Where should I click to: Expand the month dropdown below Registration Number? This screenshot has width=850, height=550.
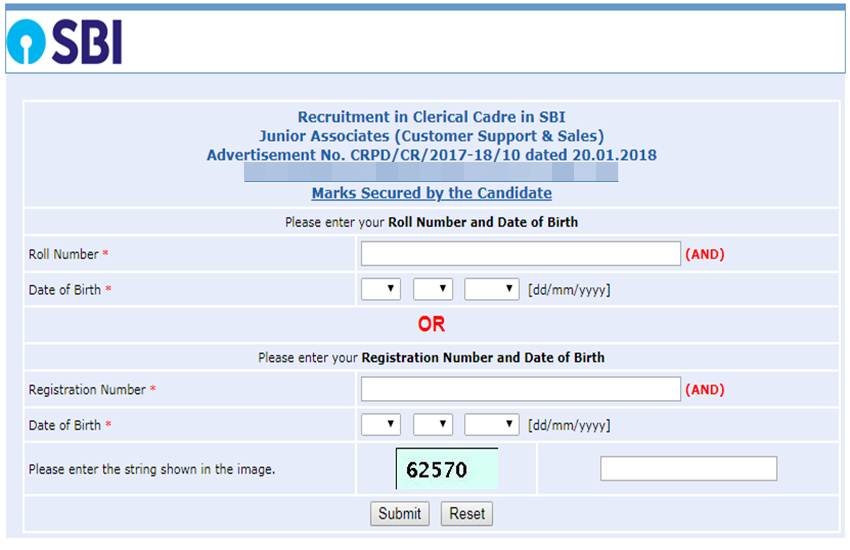(432, 425)
